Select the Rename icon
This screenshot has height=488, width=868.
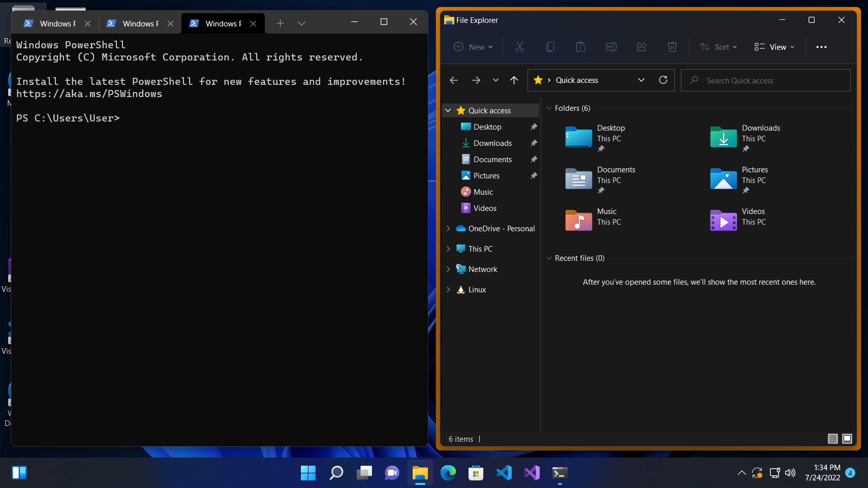pyautogui.click(x=611, y=47)
